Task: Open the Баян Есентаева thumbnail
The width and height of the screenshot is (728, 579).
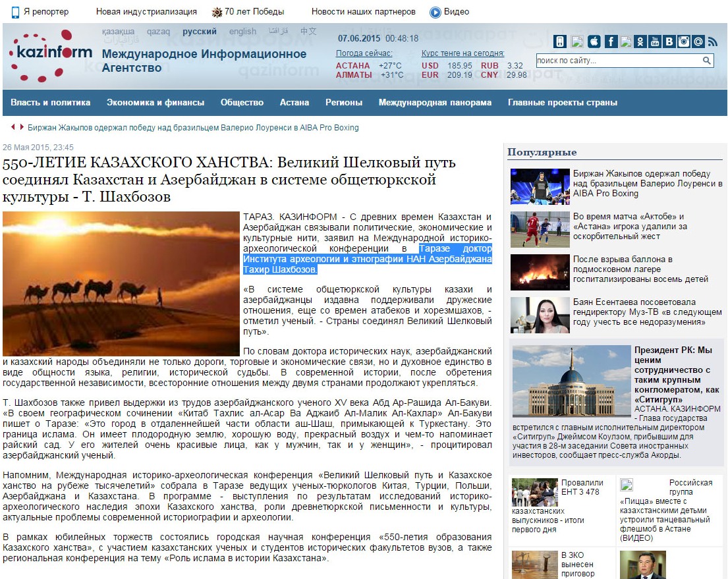Action: click(540, 316)
